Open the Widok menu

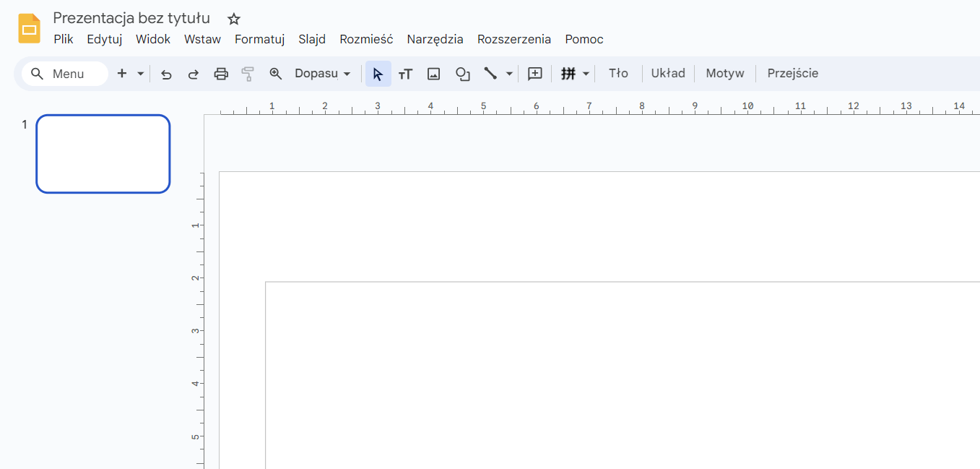153,39
